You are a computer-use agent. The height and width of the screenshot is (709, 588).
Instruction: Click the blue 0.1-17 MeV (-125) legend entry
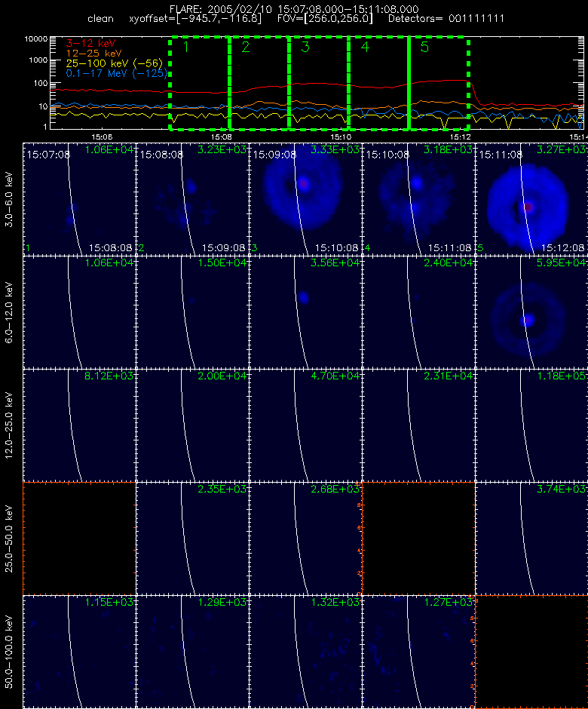[x=117, y=73]
